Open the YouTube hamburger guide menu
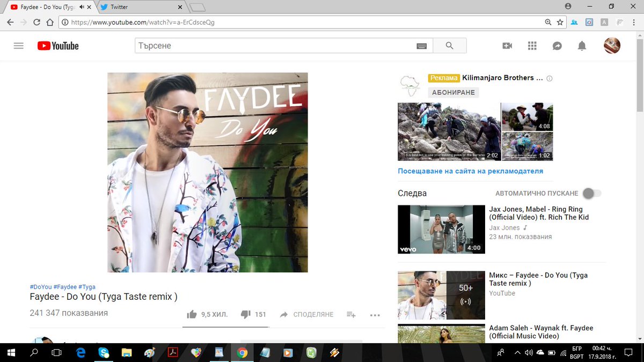 [x=19, y=46]
